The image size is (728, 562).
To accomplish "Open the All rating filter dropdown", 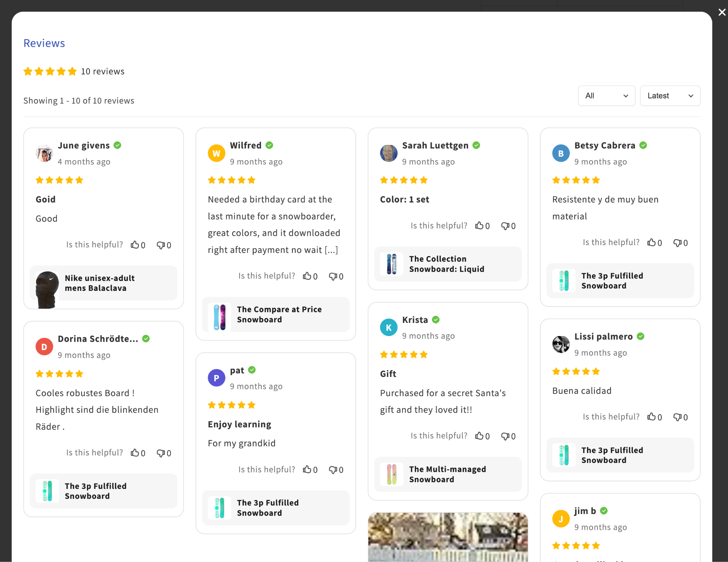I will [606, 96].
